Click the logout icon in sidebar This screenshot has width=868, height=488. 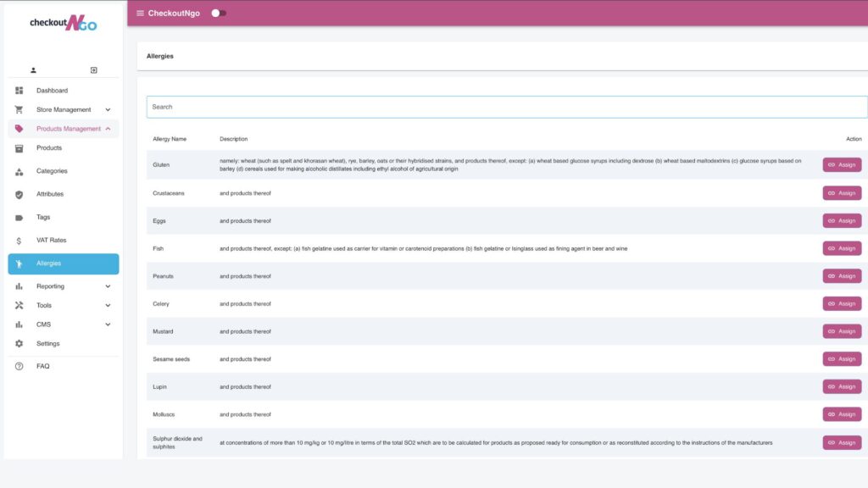pos(93,70)
